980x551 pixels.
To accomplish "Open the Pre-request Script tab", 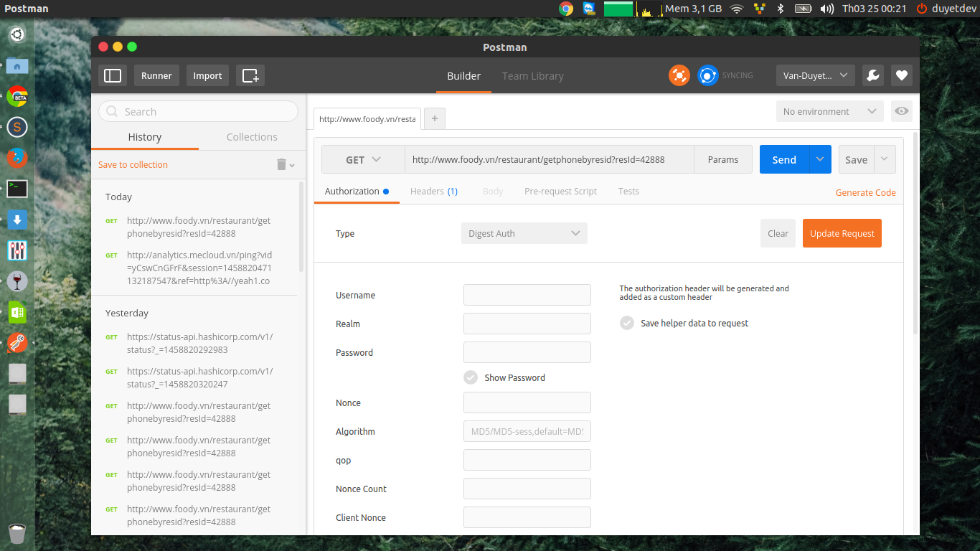I will tap(560, 192).
